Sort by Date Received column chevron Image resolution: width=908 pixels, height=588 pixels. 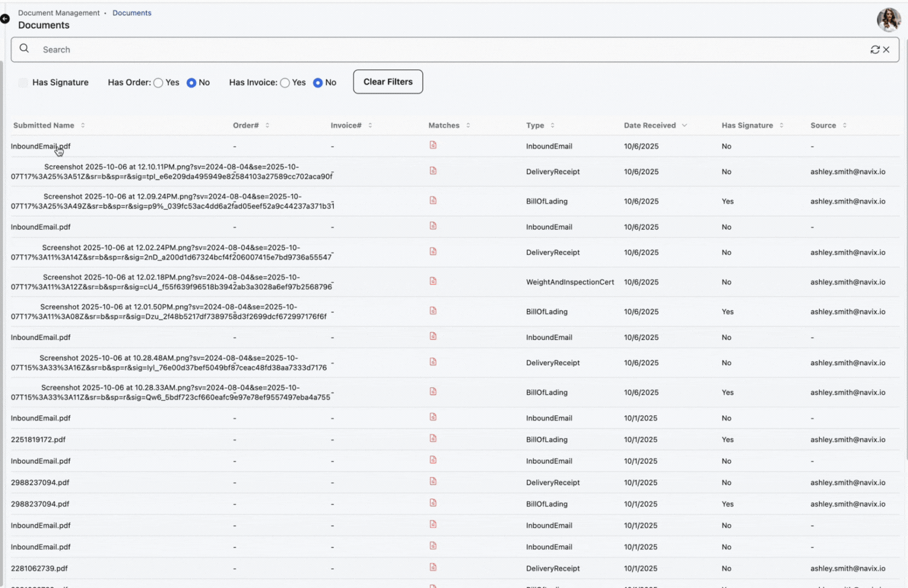coord(684,126)
